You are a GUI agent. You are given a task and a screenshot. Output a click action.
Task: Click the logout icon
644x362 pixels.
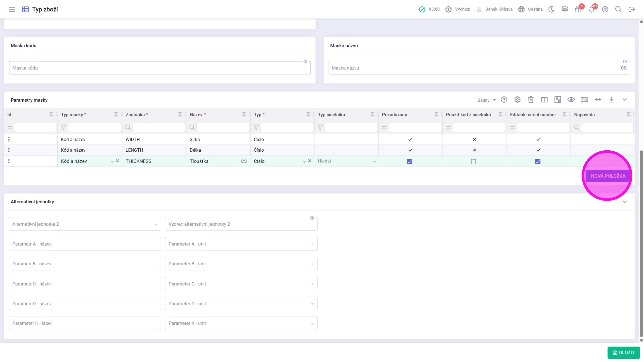pyautogui.click(x=632, y=9)
